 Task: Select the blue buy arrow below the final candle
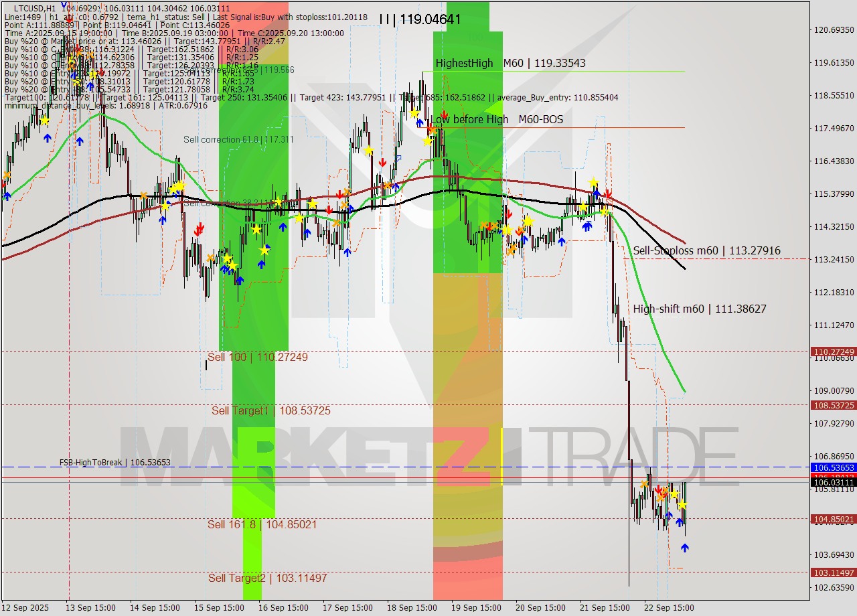(x=685, y=548)
